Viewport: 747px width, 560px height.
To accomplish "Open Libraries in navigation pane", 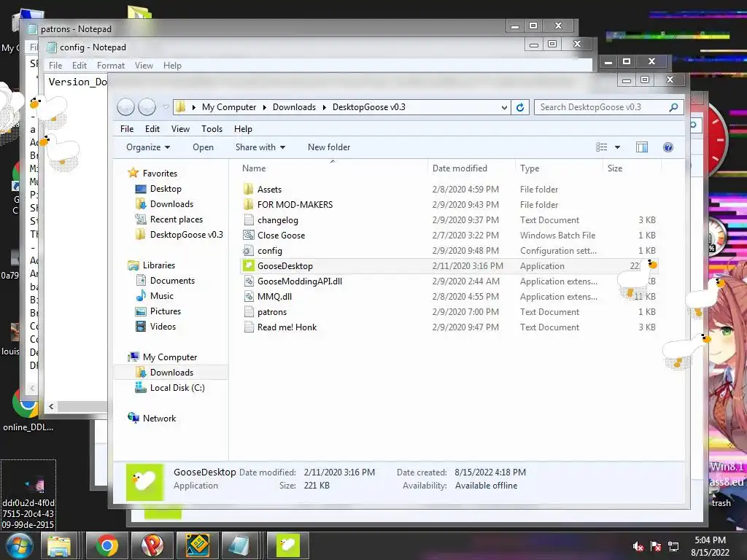I will [x=158, y=265].
